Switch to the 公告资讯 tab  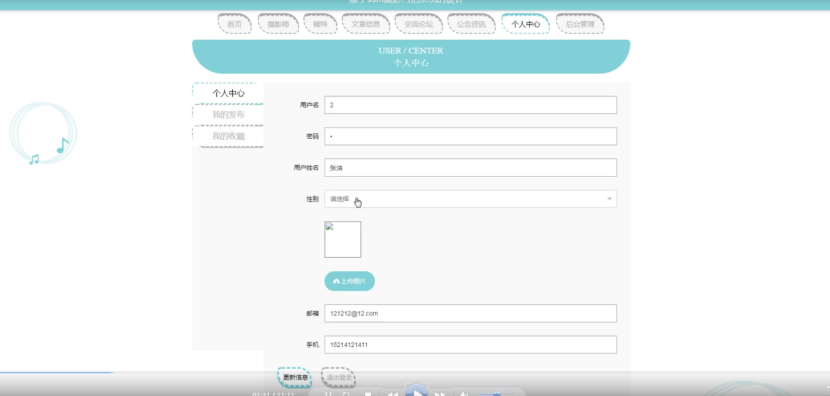tap(471, 24)
